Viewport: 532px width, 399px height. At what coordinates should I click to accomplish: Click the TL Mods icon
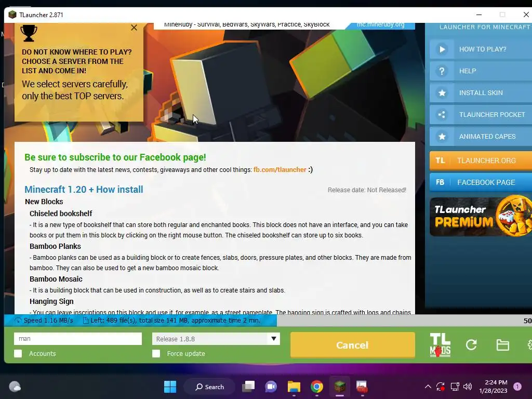[x=440, y=345]
